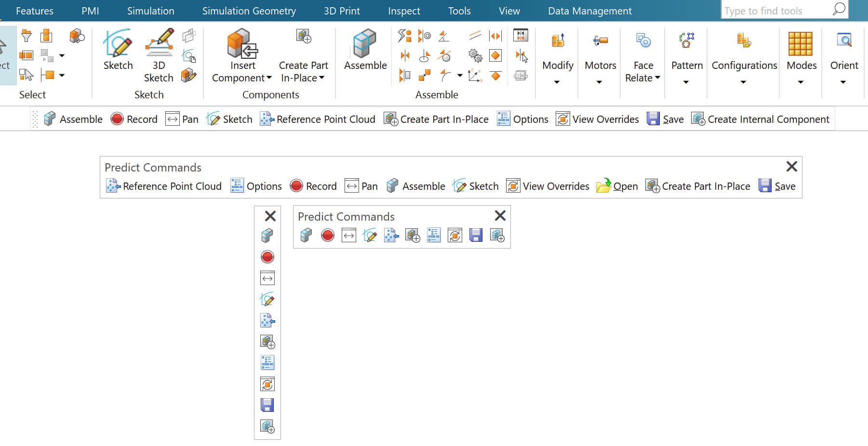Expand the Create Part In-Place ribbon dropdown
This screenshot has height=446, width=868.
click(x=303, y=78)
